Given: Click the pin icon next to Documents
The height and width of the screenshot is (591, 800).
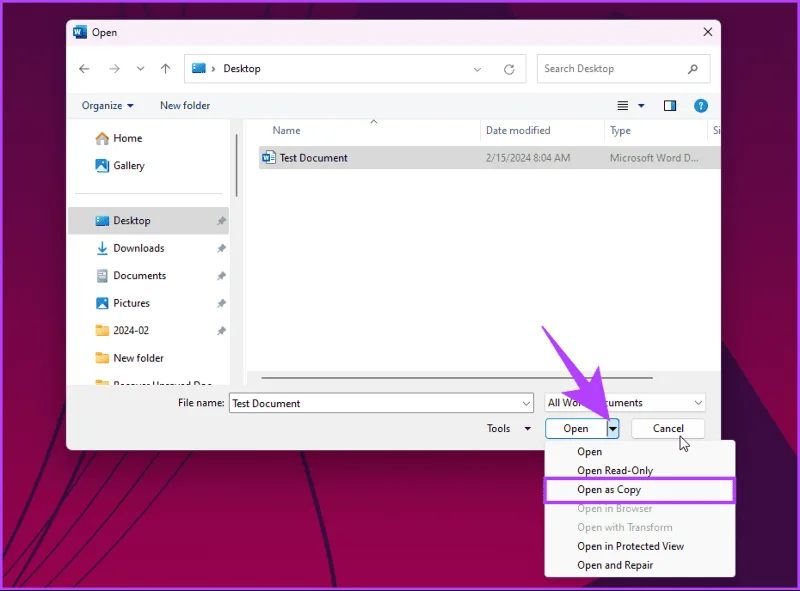Looking at the screenshot, I should 221,276.
